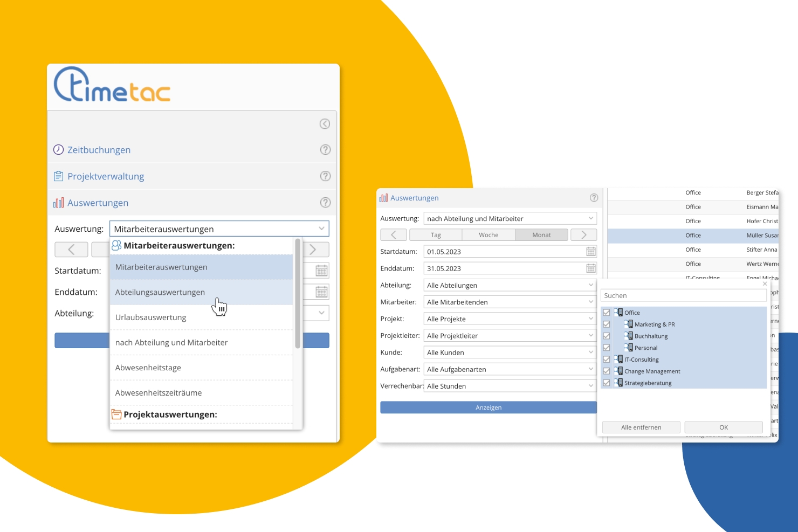Select Abwesenheitstage from the open list
This screenshot has height=532, width=798.
pyautogui.click(x=201, y=368)
